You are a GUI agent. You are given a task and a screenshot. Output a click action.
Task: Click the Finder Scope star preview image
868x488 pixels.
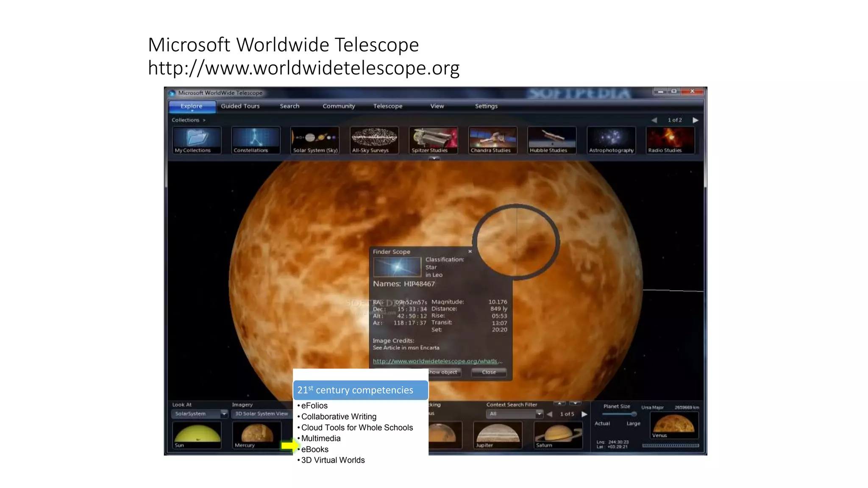397,267
